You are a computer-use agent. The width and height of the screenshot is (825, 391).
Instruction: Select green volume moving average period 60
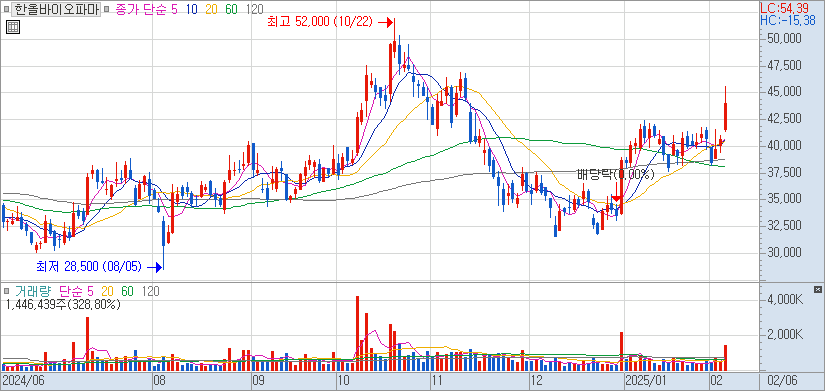click(127, 291)
